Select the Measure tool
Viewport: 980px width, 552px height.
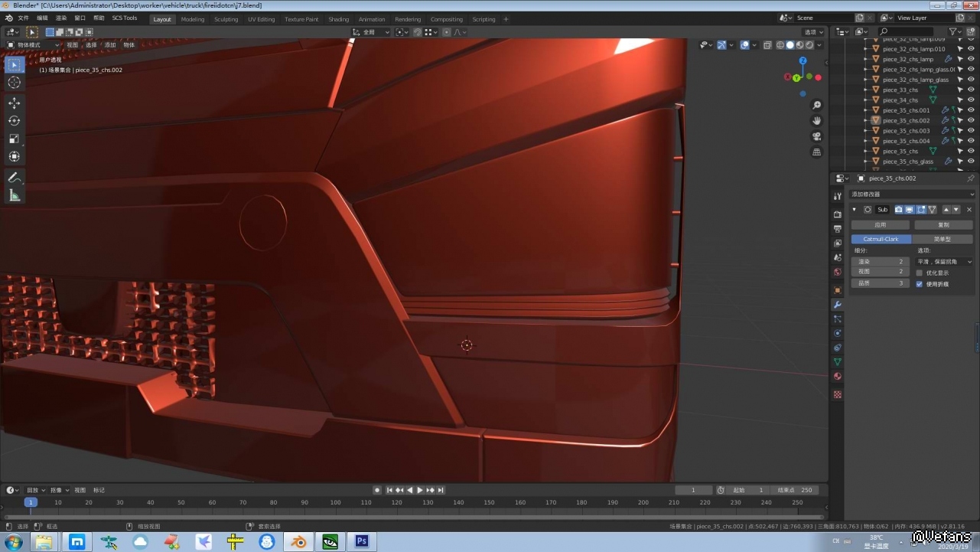pos(14,196)
